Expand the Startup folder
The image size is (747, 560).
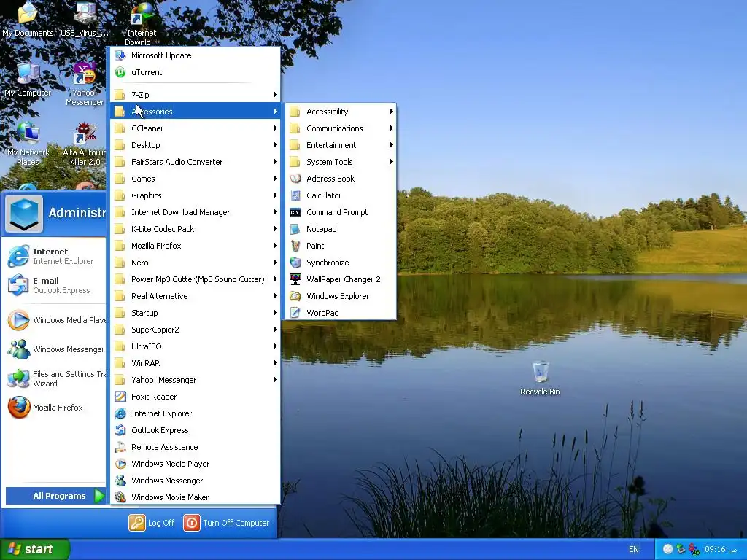[195, 312]
